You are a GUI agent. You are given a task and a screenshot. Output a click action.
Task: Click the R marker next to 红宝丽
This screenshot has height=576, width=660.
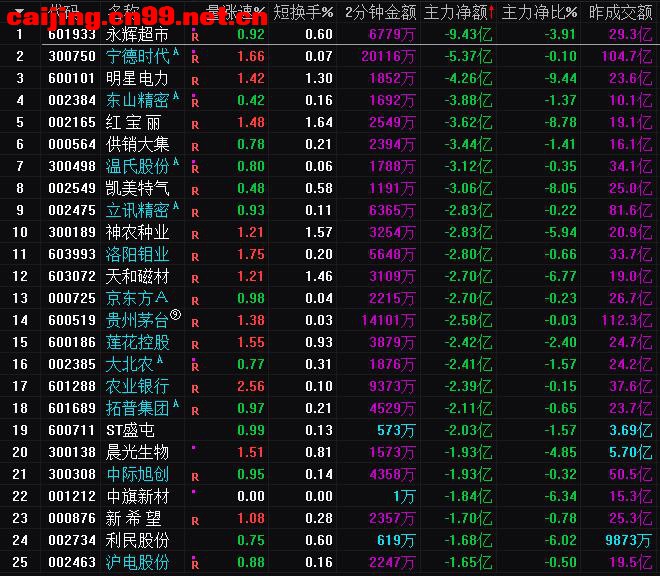click(195, 125)
